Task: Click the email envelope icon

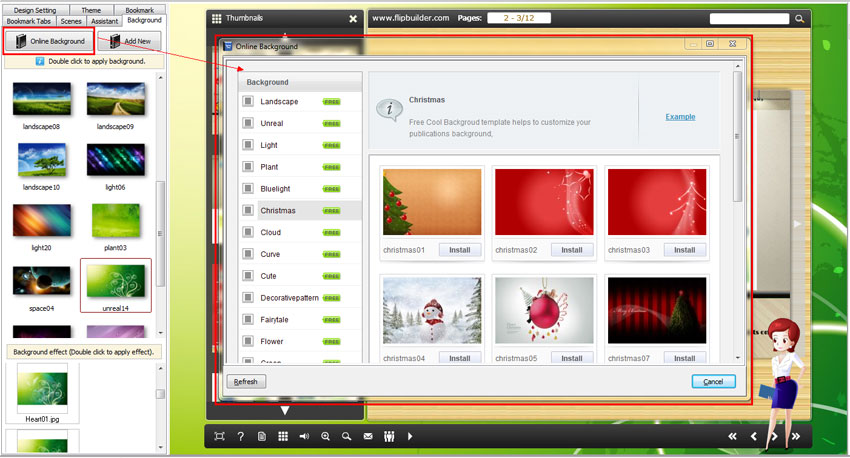Action: click(367, 436)
